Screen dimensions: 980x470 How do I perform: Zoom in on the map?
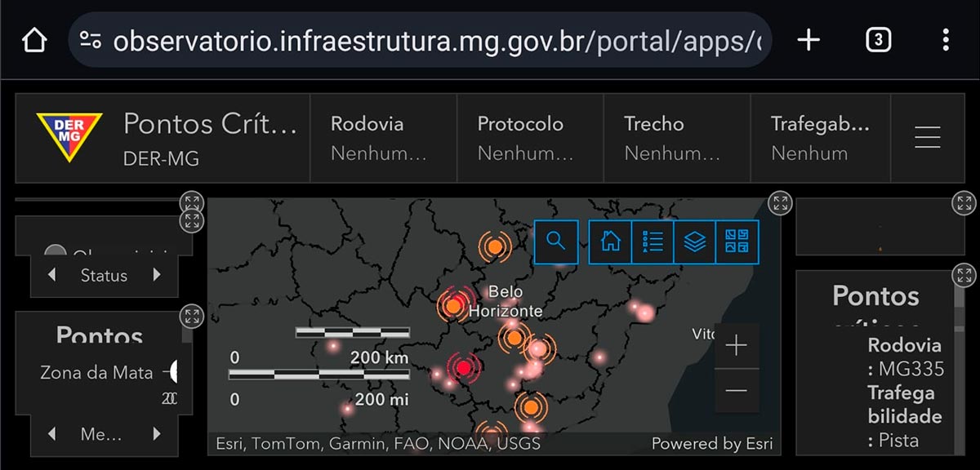pos(737,346)
